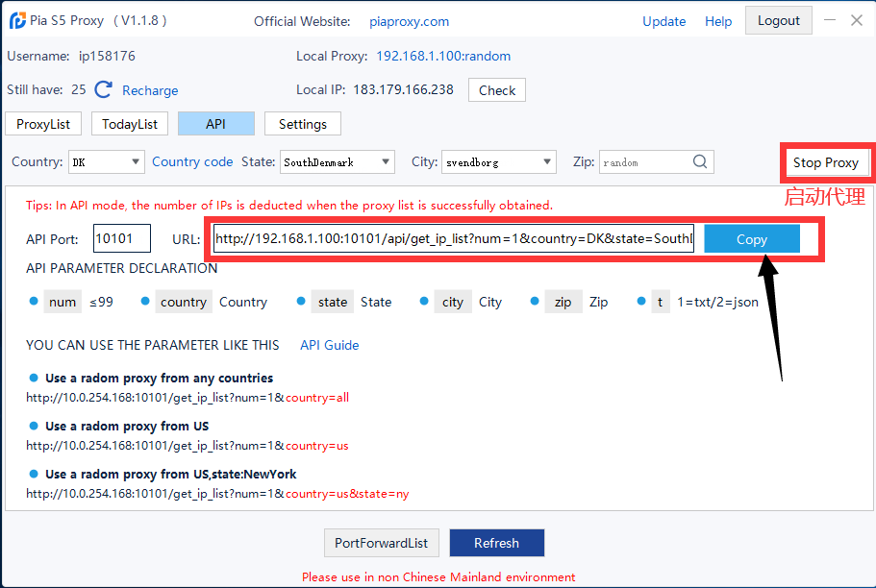The image size is (876, 588).
Task: Click the Pia S5 Proxy logo icon
Action: (17, 20)
